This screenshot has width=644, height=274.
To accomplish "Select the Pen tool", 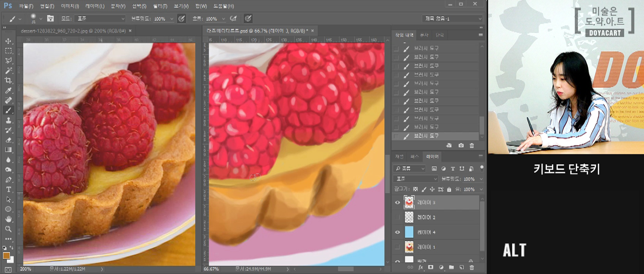I will click(x=8, y=179).
